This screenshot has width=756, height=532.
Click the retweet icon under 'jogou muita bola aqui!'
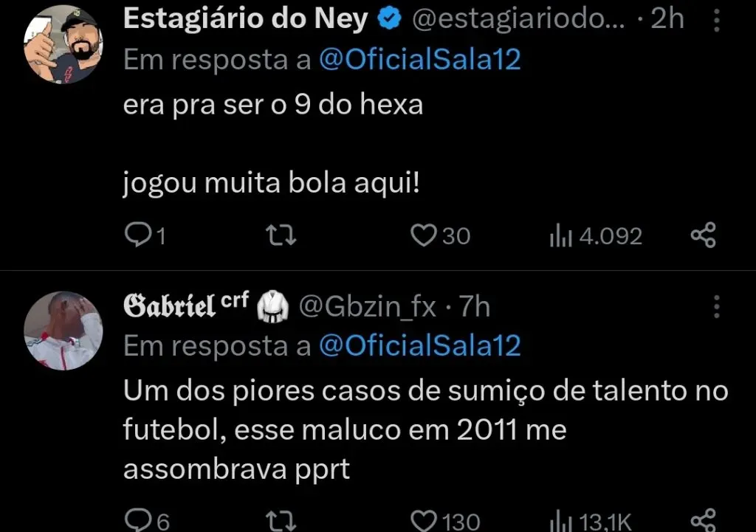pos(280,235)
